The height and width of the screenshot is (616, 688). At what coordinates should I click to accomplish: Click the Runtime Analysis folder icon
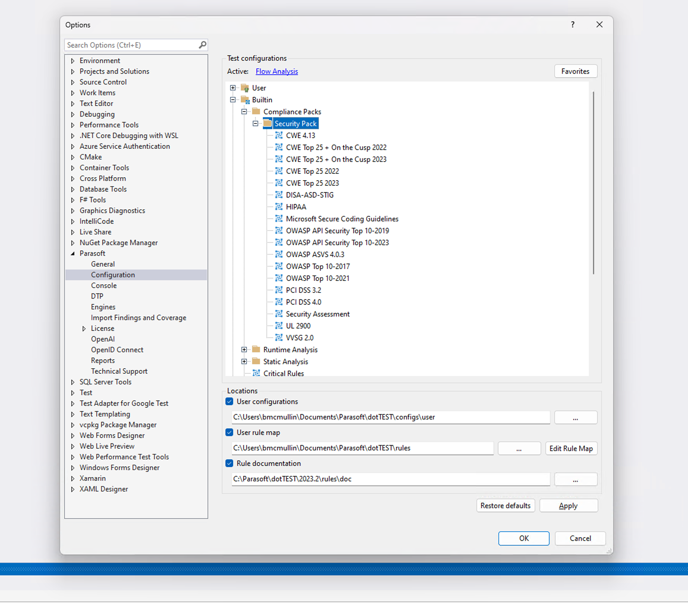coord(256,349)
